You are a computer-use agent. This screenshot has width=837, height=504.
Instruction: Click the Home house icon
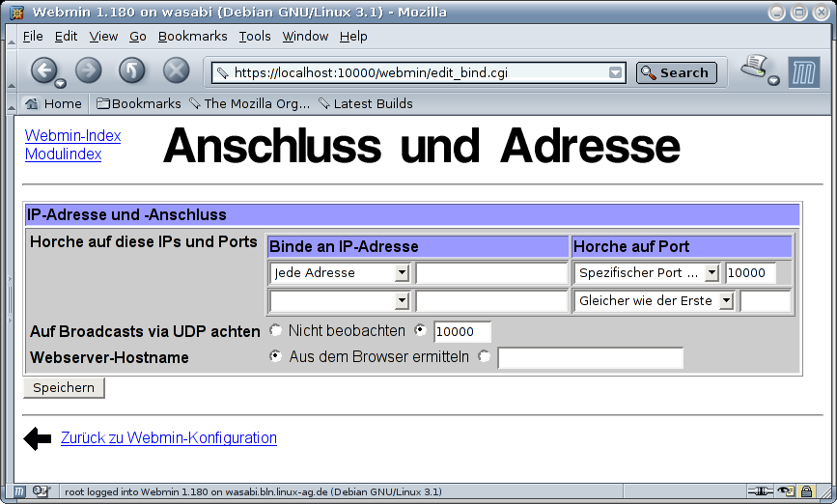(32, 103)
